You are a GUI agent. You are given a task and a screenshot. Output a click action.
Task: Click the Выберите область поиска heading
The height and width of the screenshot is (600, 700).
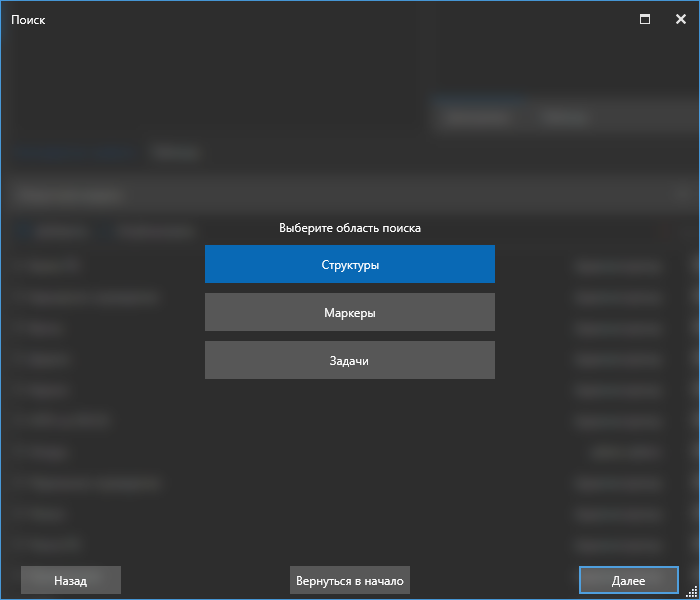click(350, 228)
